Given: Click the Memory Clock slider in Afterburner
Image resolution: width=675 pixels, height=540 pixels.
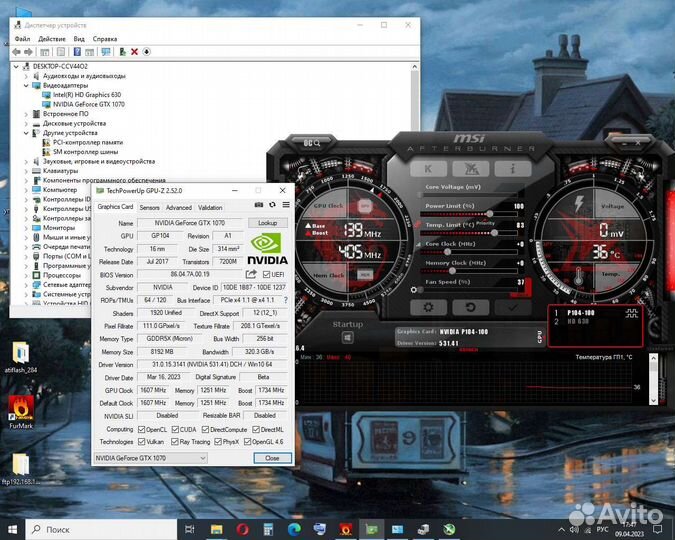Looking at the screenshot, I should [468, 271].
